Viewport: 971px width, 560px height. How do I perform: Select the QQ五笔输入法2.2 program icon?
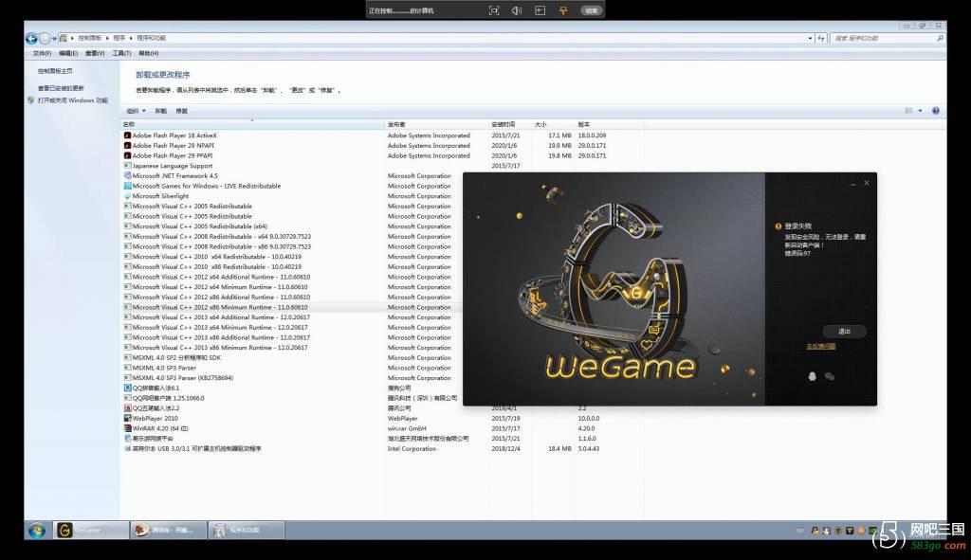point(127,408)
